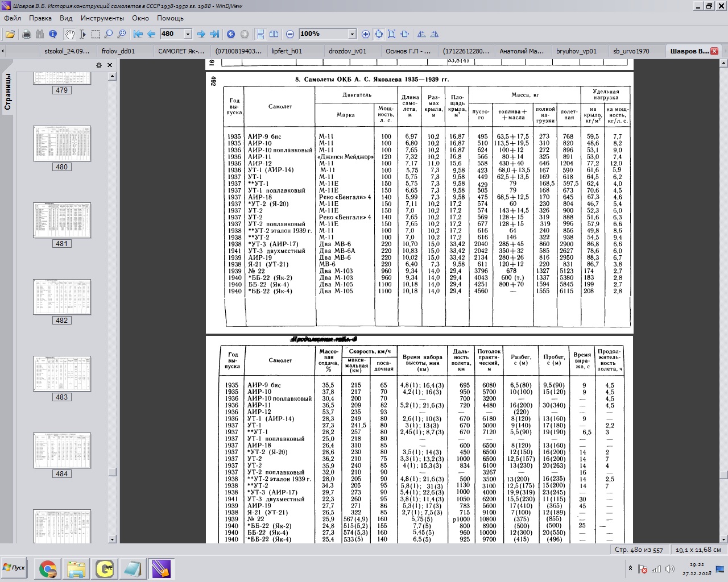
Task: Close the thumbnails side panel
Action: tap(110, 65)
